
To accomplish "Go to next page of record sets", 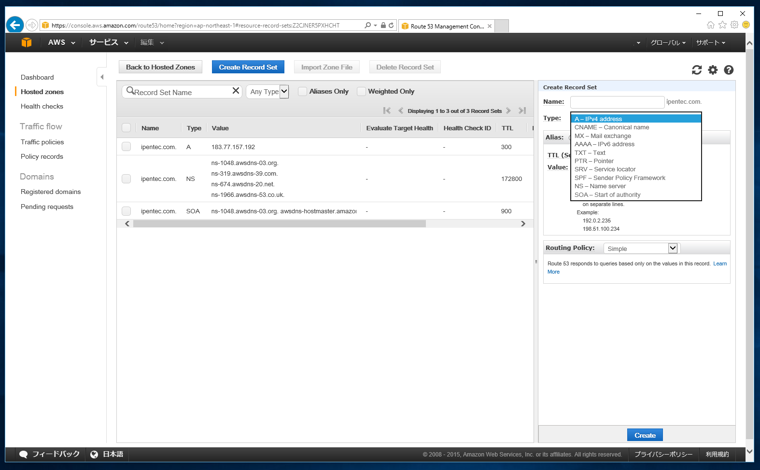I will [508, 110].
